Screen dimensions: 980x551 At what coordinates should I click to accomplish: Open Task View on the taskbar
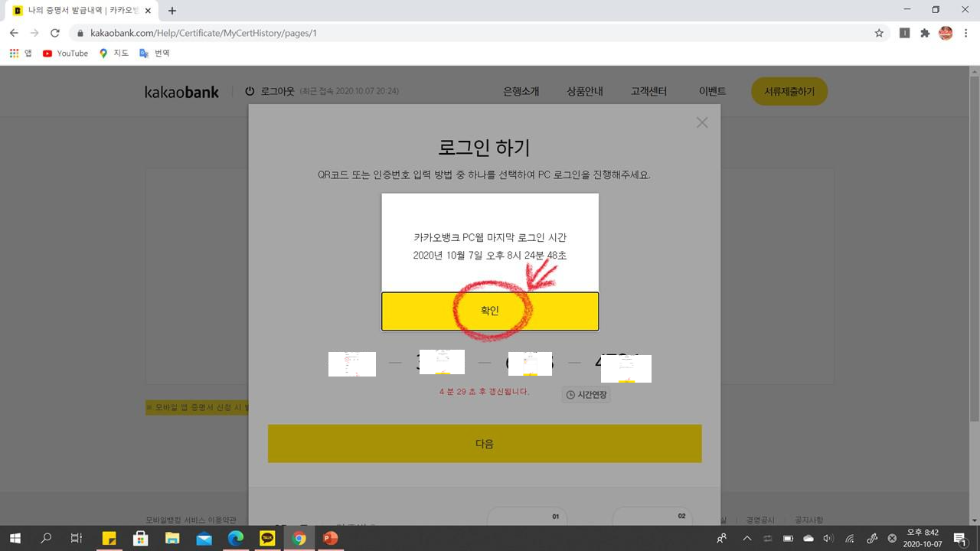pos(77,538)
